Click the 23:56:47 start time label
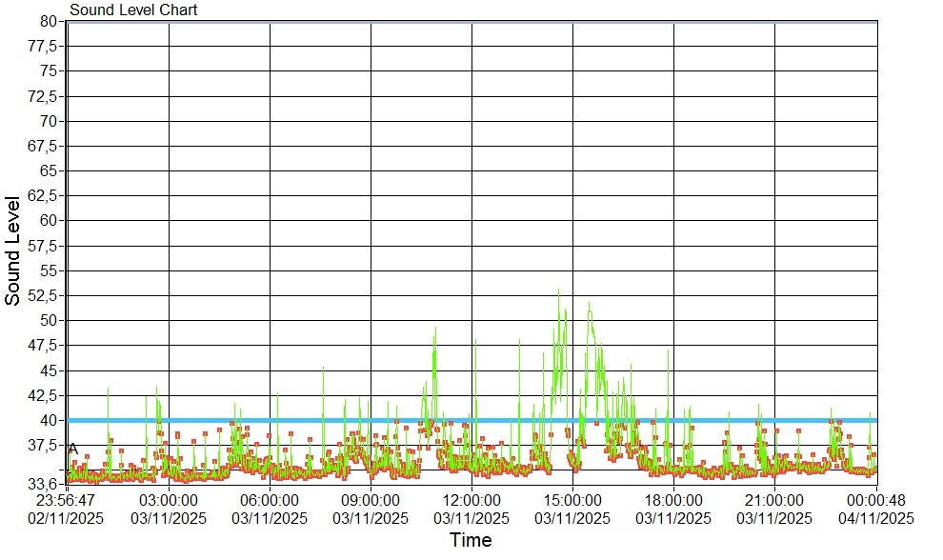The width and height of the screenshot is (943, 560). (x=65, y=500)
